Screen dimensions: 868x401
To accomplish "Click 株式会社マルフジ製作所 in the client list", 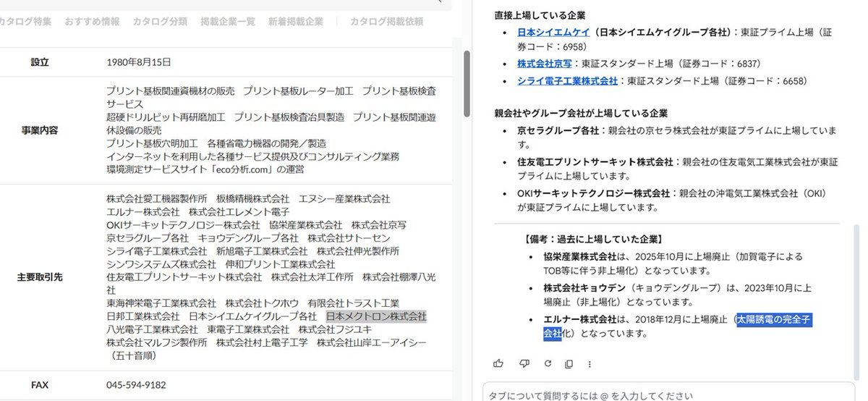I will pos(156,342).
